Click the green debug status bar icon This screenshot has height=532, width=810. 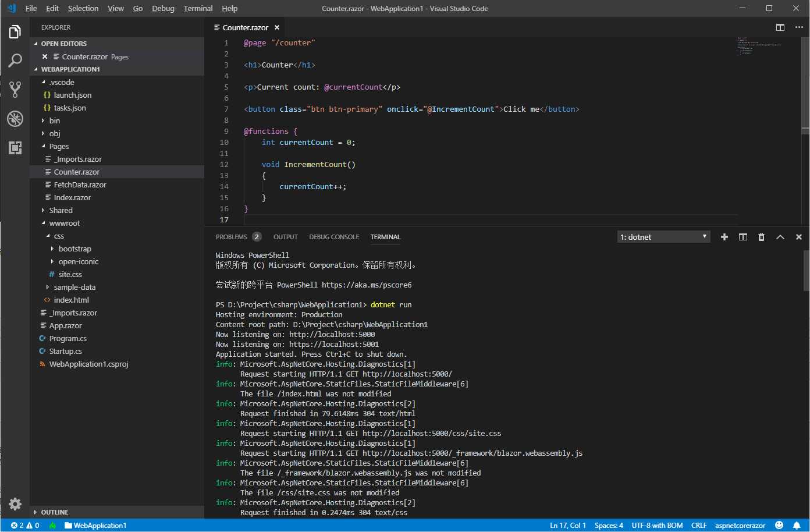tap(52, 525)
